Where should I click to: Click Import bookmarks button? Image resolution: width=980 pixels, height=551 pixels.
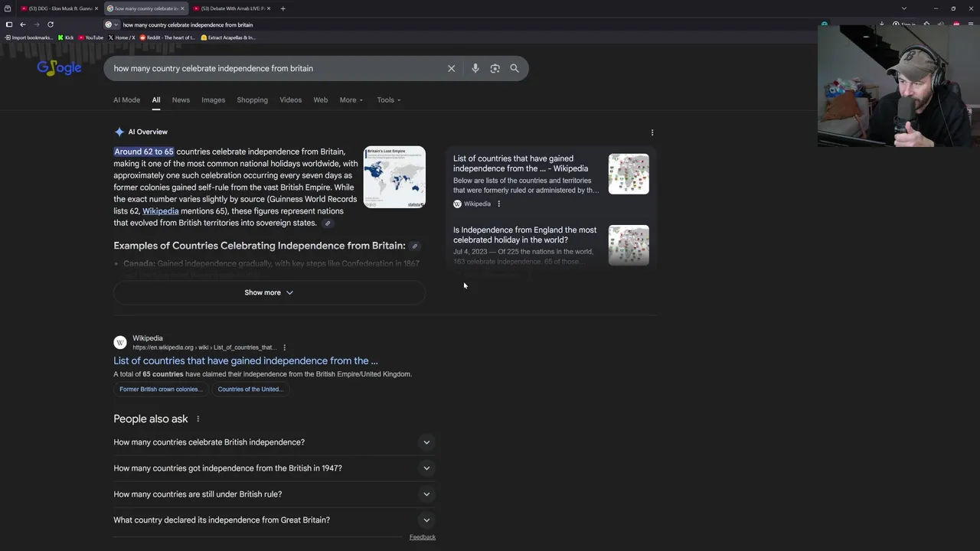pyautogui.click(x=29, y=37)
